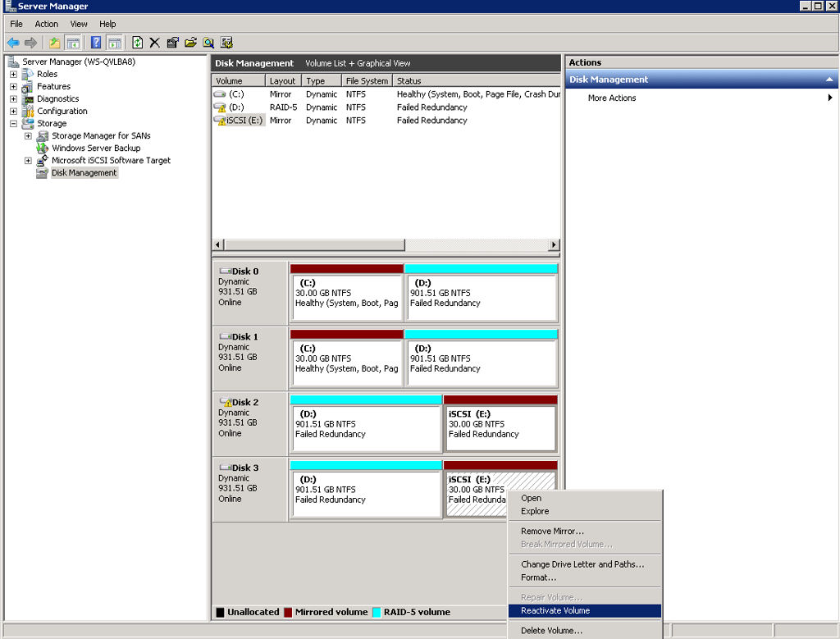Expand Microsoft iSCSI Software Target node
The height and width of the screenshot is (639, 840).
click(x=28, y=161)
